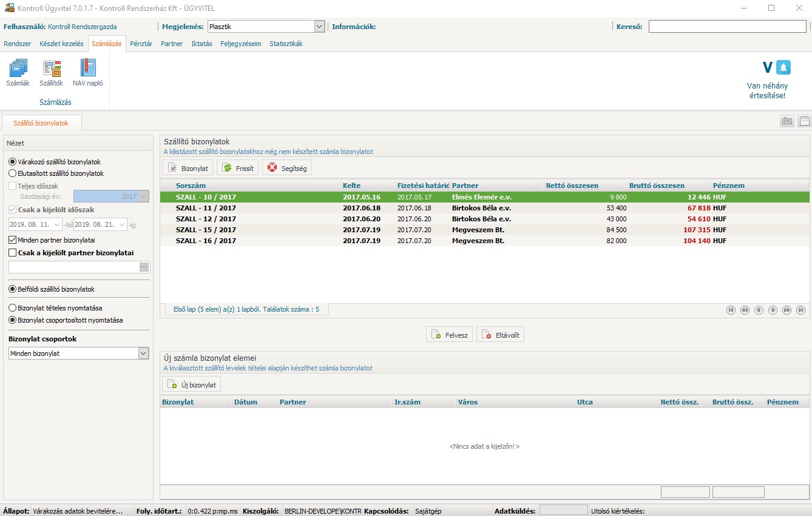This screenshot has height=516, width=812.
Task: Remove document with Eltávolít button
Action: pyautogui.click(x=500, y=335)
